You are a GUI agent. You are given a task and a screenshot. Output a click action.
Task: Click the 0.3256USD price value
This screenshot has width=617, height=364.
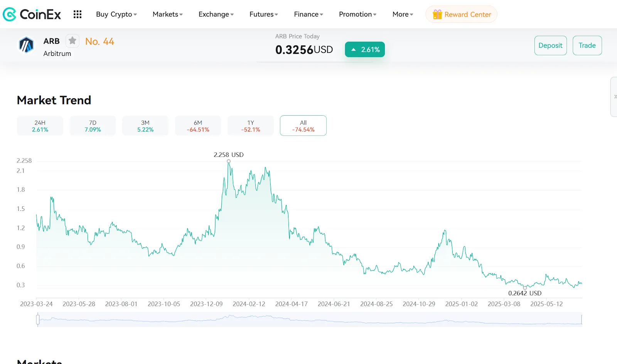point(304,50)
